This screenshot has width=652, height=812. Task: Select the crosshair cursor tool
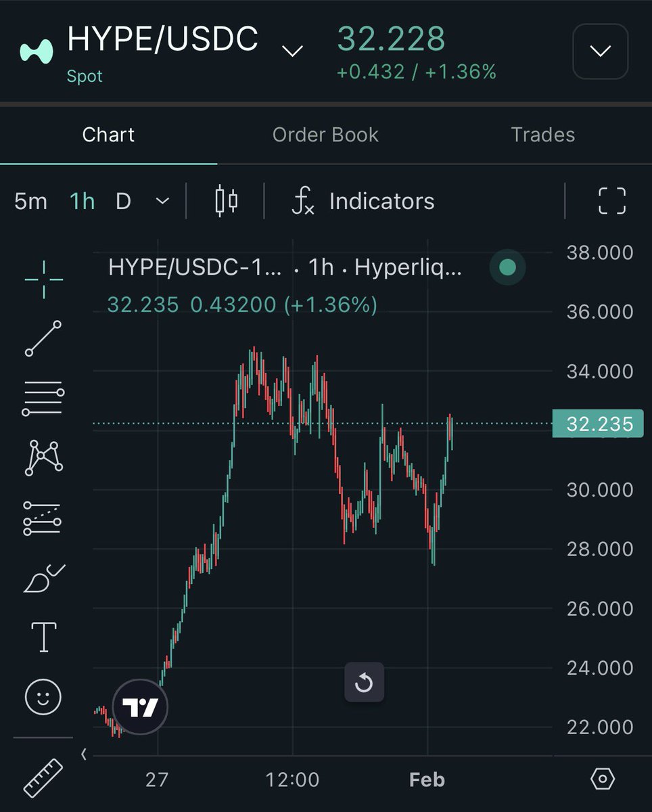click(x=43, y=275)
